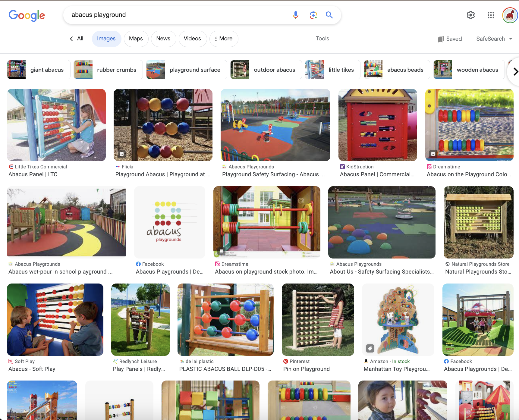This screenshot has height=420, width=519.
Task: Filter by the outdoor abacus chip
Action: pos(266,70)
